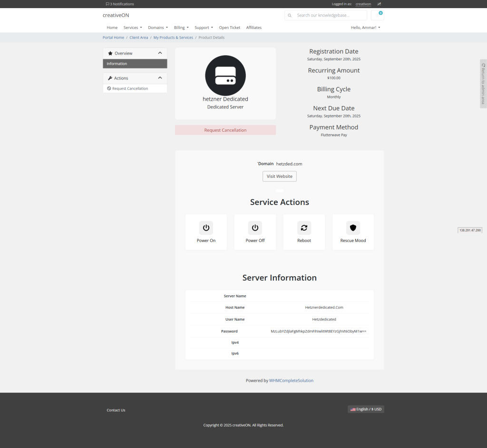Viewport: 487px width, 448px height.
Task: Click the English / $ USD selector
Action: tap(366, 409)
